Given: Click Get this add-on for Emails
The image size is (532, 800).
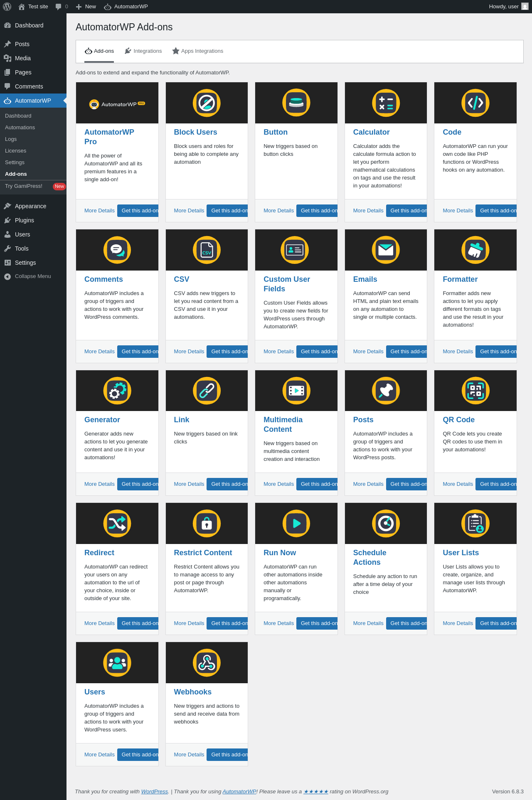Looking at the screenshot, I should point(406,352).
